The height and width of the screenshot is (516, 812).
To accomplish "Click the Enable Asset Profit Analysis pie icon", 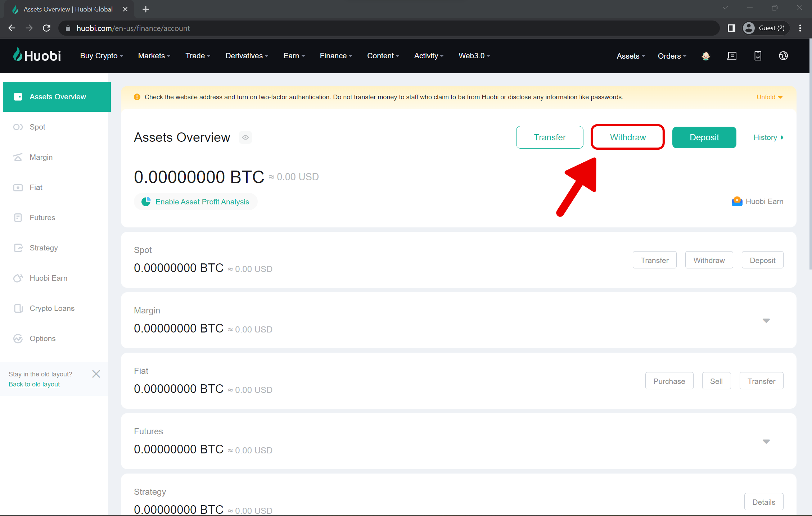I will tap(146, 202).
